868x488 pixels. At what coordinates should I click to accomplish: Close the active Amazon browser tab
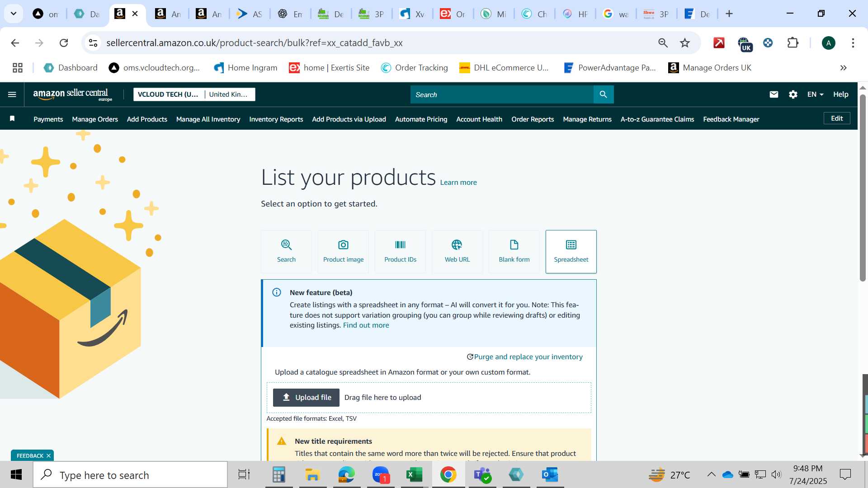click(x=135, y=14)
